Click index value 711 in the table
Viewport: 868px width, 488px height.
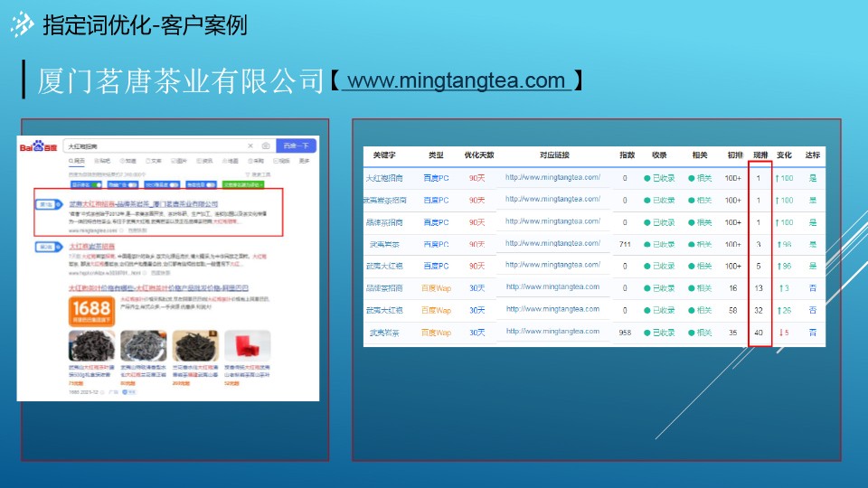625,244
